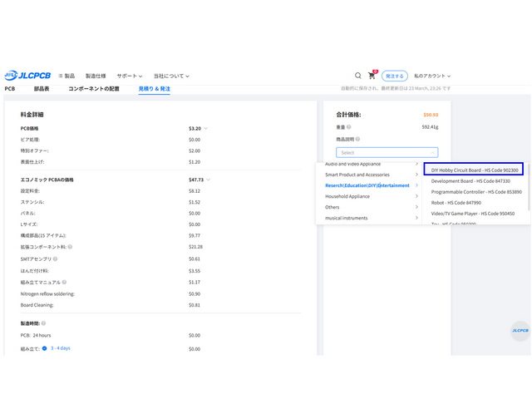Open the 製品 menu
Image resolution: width=532 pixels, height=399 pixels.
coord(66,76)
